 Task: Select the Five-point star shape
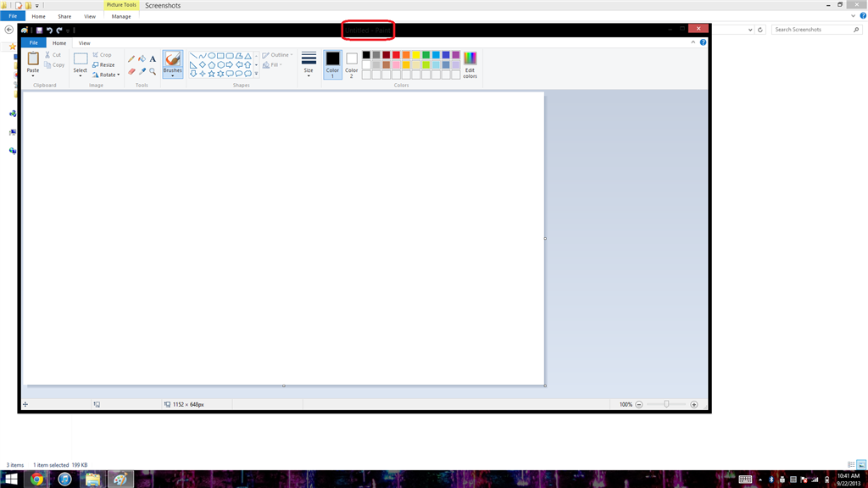coord(211,74)
